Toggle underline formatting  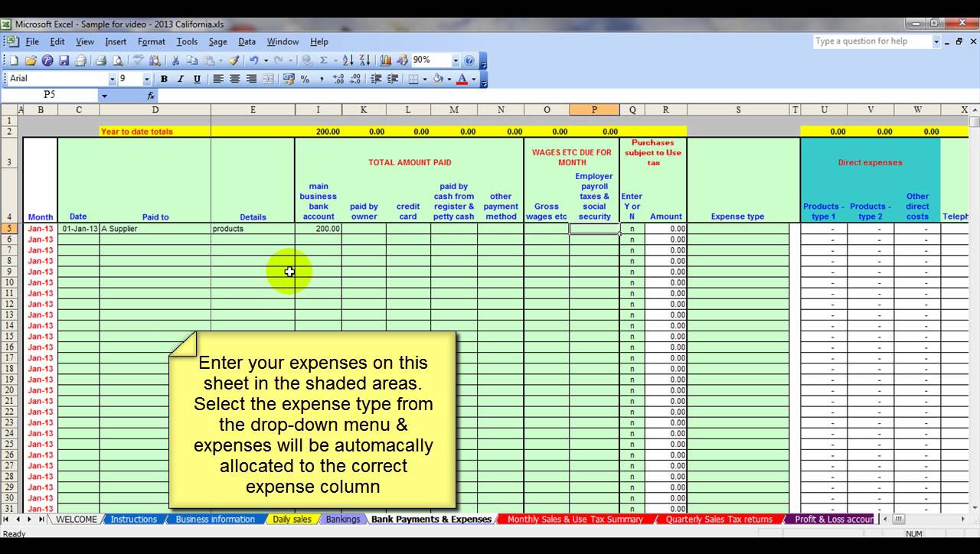(x=195, y=78)
